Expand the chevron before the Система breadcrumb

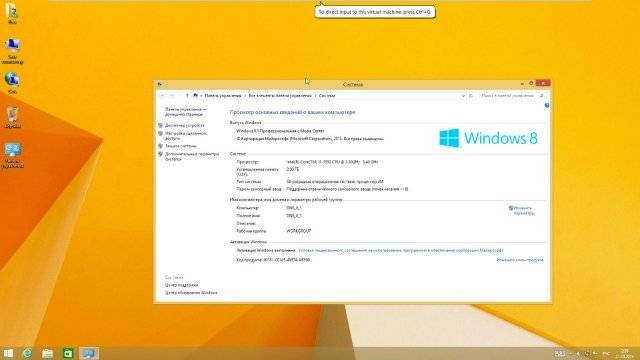(x=315, y=96)
